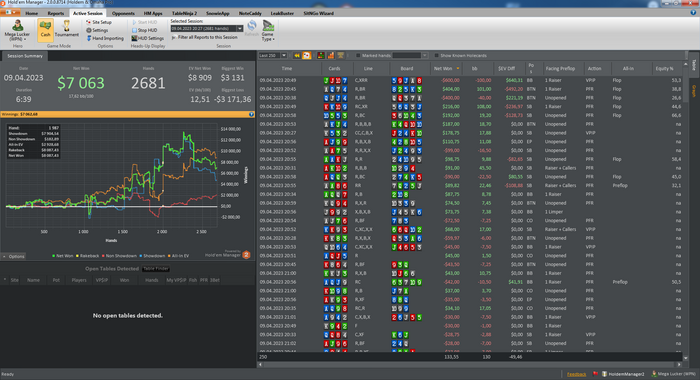The image size is (700, 380).
Task: Open the LeakBuster tab
Action: pyautogui.click(x=282, y=13)
